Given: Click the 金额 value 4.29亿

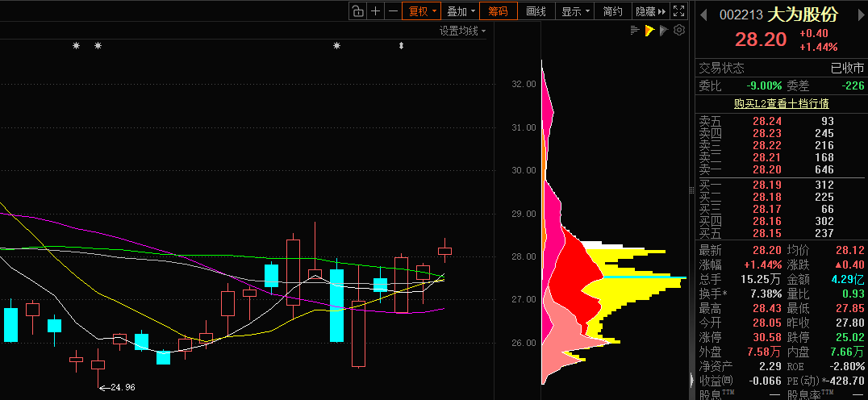Looking at the screenshot, I should 847,279.
